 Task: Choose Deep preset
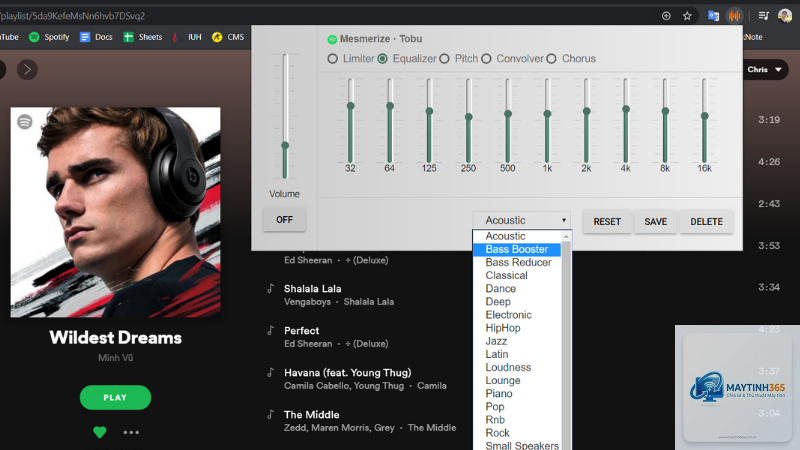(517, 302)
